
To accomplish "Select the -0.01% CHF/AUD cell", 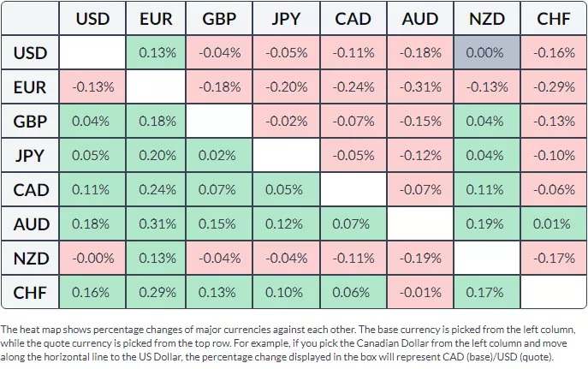I will pyautogui.click(x=419, y=292).
